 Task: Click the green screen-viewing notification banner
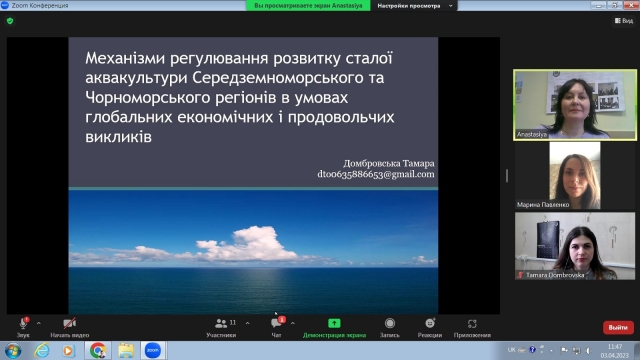pos(308,6)
